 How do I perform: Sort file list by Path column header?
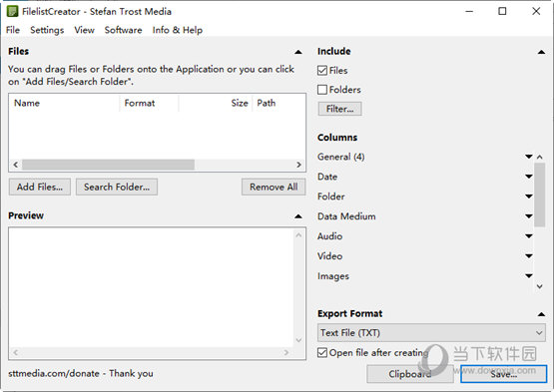(278, 103)
